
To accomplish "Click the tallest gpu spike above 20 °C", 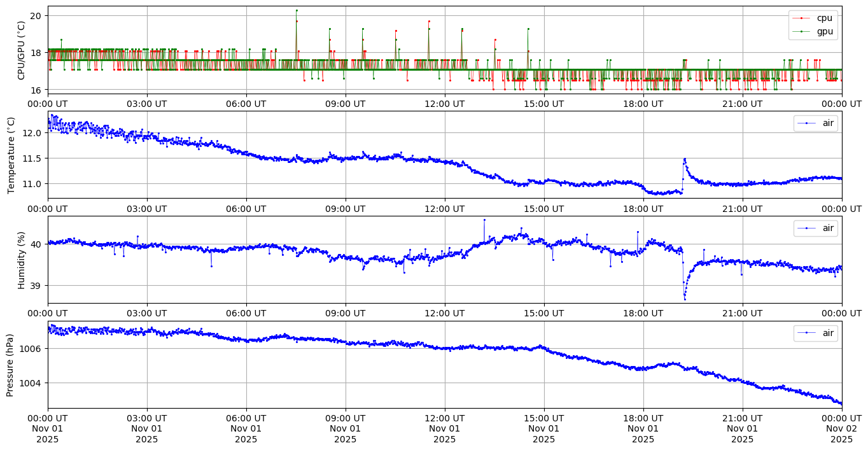I will [297, 10].
